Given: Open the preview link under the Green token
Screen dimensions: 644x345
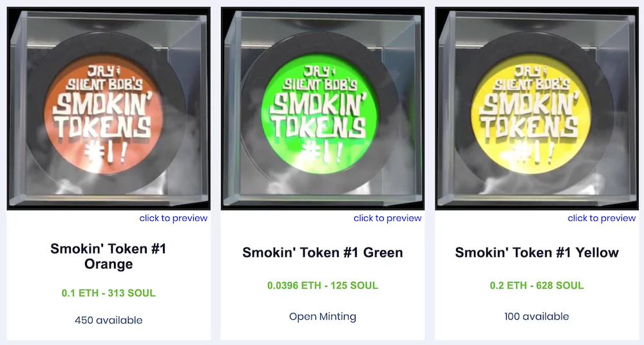Looking at the screenshot, I should [387, 218].
